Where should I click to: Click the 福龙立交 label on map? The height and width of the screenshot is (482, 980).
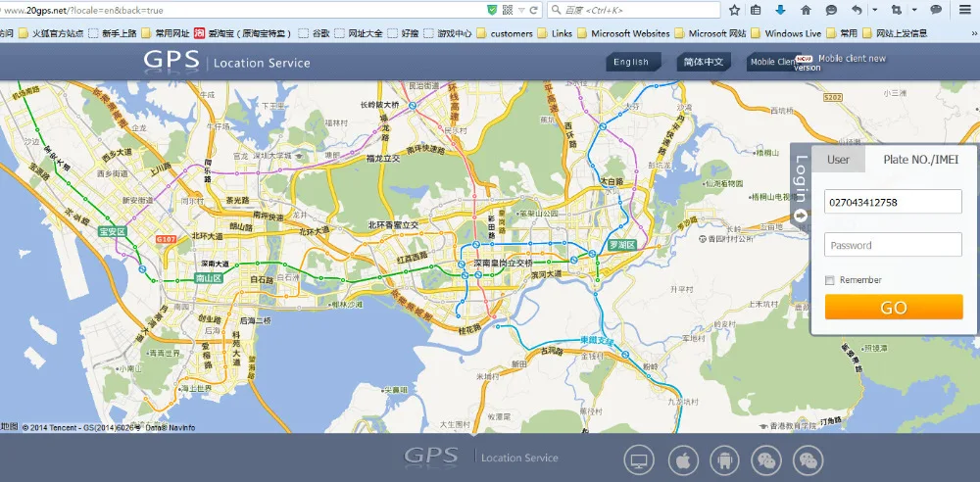coord(383,159)
